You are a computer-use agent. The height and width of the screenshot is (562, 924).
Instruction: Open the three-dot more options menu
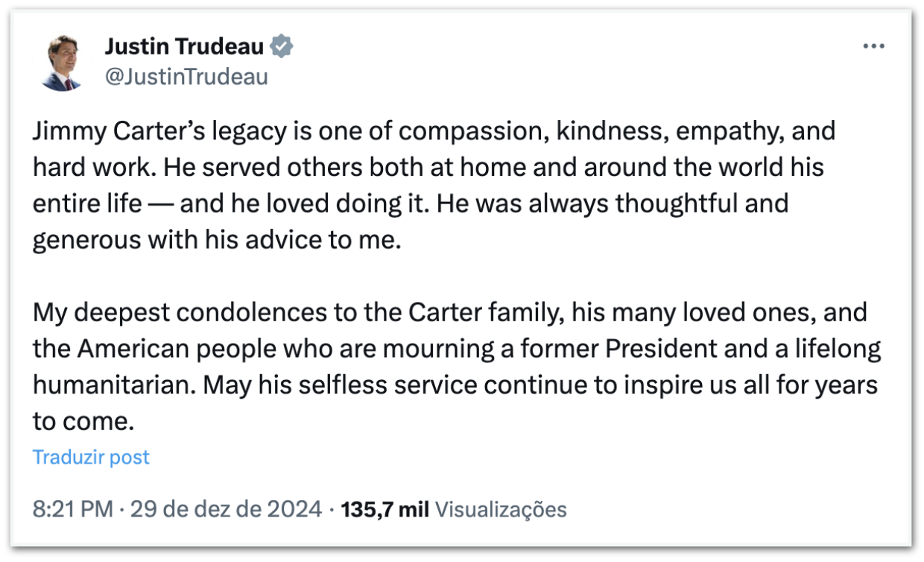click(x=873, y=46)
